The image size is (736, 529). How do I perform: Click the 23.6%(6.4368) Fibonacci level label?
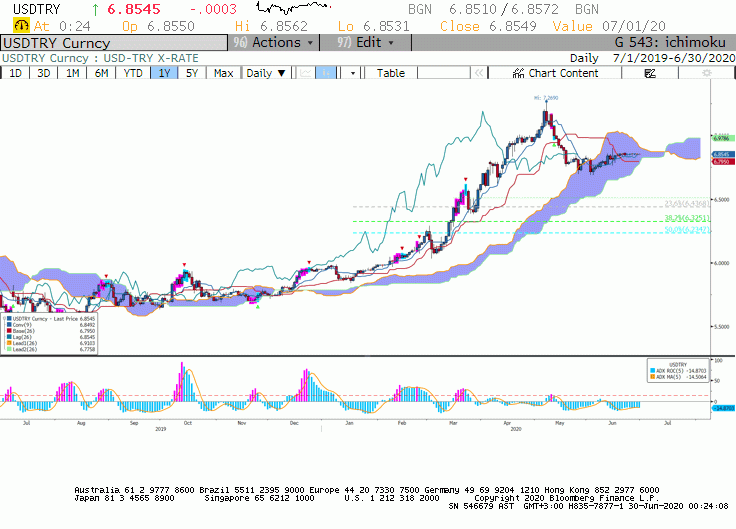click(x=687, y=203)
